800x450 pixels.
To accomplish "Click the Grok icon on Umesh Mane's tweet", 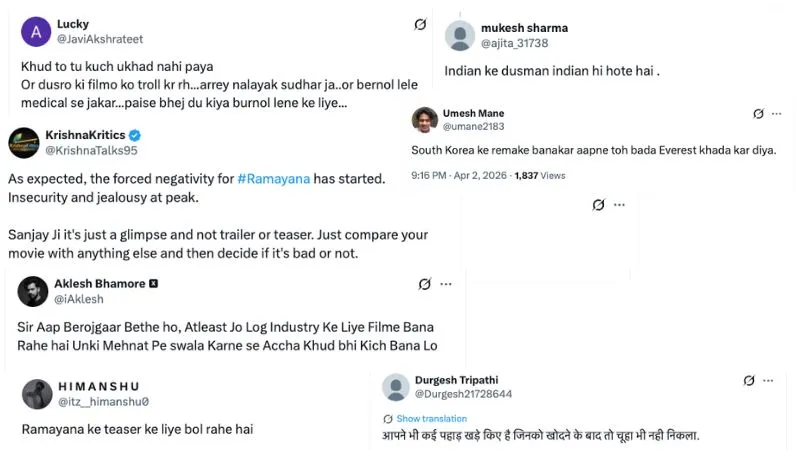I will [x=758, y=114].
